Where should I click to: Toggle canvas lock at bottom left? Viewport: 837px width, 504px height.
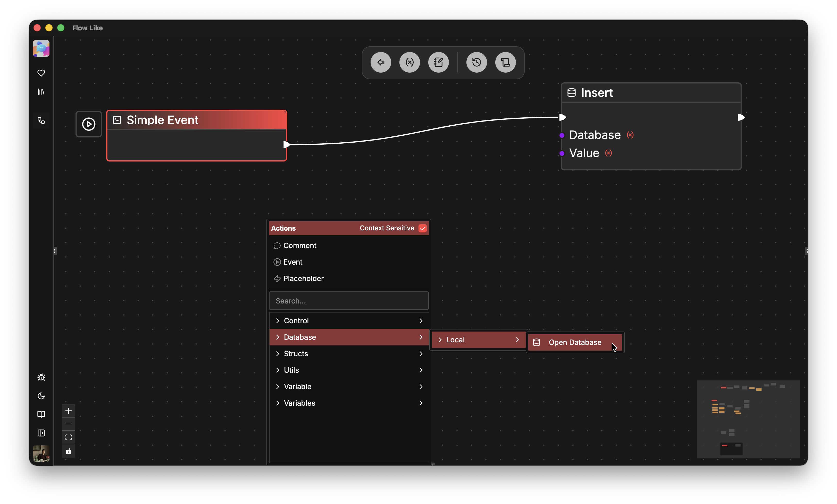(x=68, y=451)
